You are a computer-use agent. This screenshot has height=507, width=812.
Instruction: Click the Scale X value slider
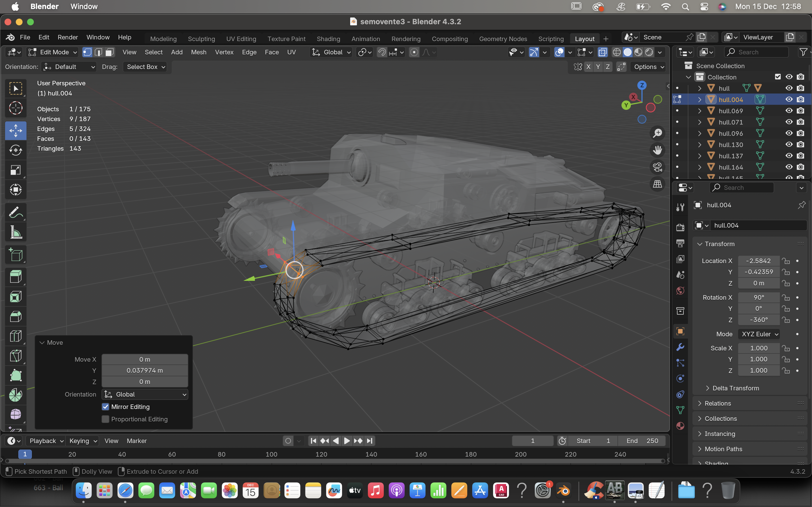pos(758,348)
